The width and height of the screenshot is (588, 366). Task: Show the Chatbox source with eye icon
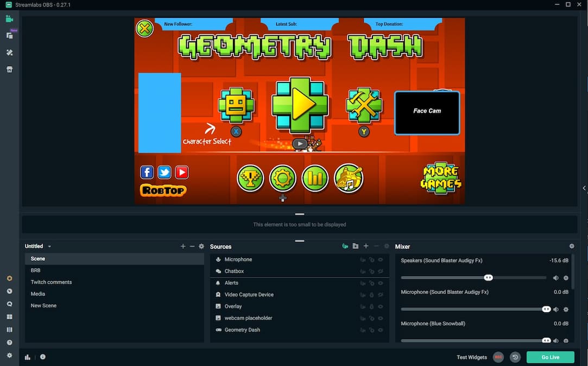click(381, 271)
